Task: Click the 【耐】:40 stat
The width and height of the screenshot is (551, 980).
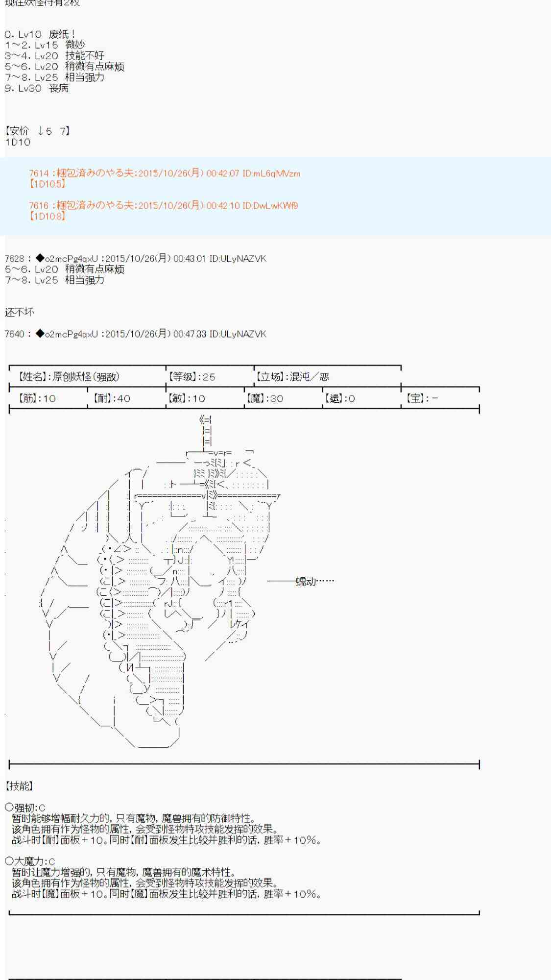Action: click(x=110, y=398)
